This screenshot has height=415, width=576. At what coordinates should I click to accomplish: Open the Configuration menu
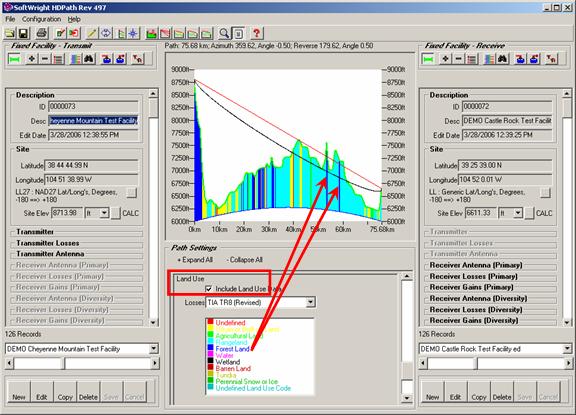coord(41,19)
